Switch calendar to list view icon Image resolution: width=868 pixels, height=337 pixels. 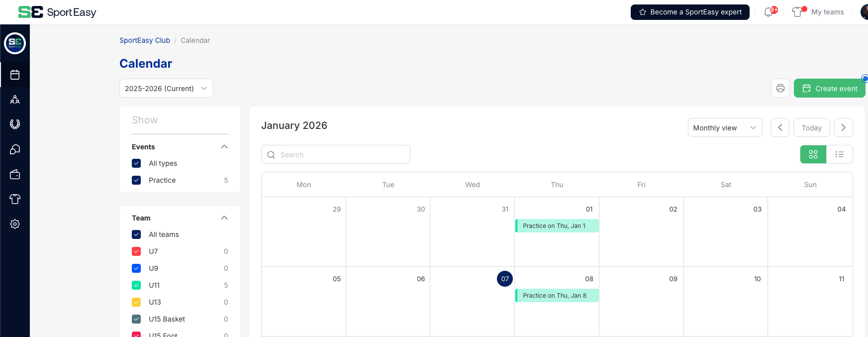(840, 154)
